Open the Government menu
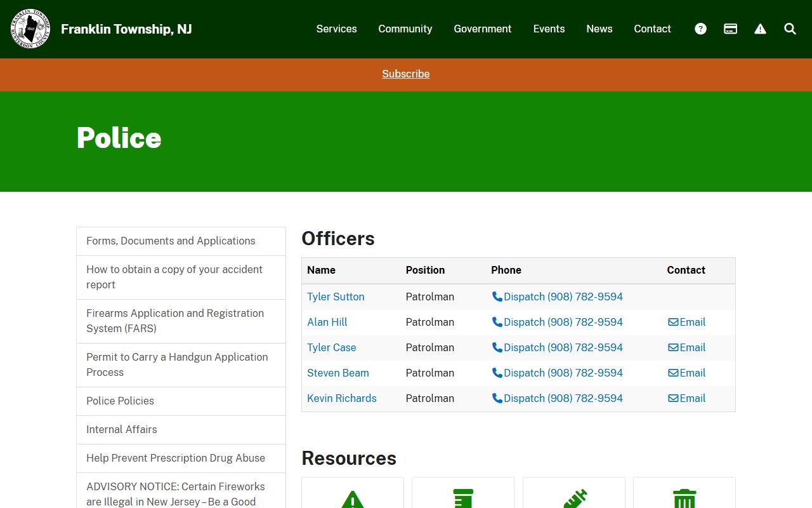The width and height of the screenshot is (812, 508). pyautogui.click(x=483, y=29)
